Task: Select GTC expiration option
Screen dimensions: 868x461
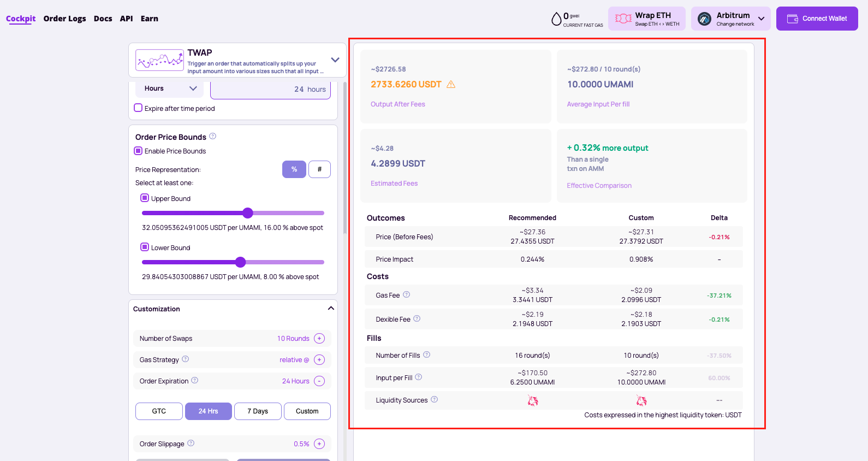Action: [x=159, y=411]
